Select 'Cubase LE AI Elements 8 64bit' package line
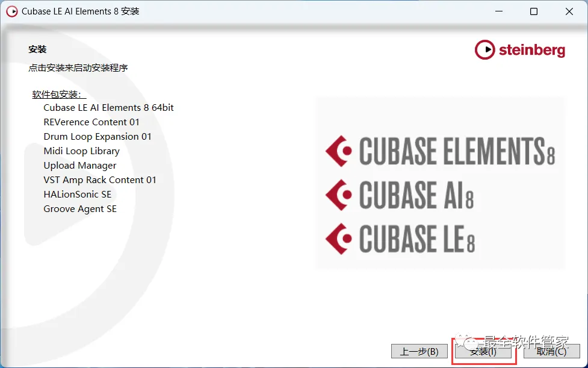 [108, 108]
